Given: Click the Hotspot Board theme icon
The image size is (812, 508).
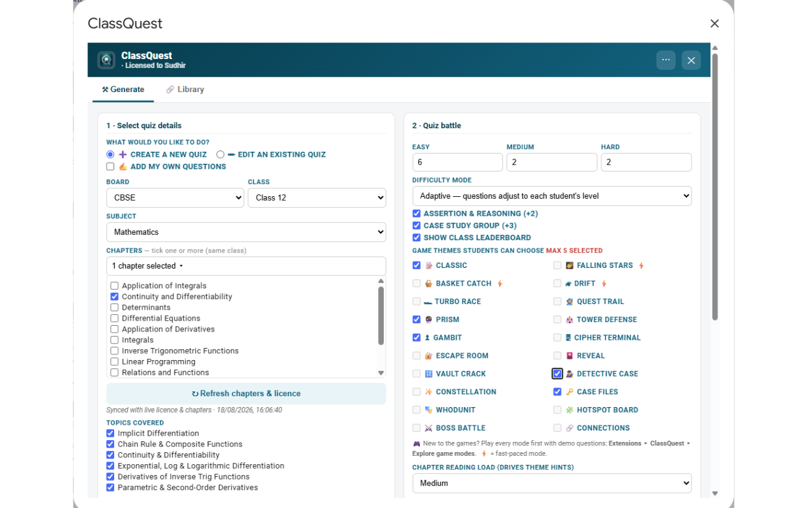Looking at the screenshot, I should pyautogui.click(x=570, y=410).
